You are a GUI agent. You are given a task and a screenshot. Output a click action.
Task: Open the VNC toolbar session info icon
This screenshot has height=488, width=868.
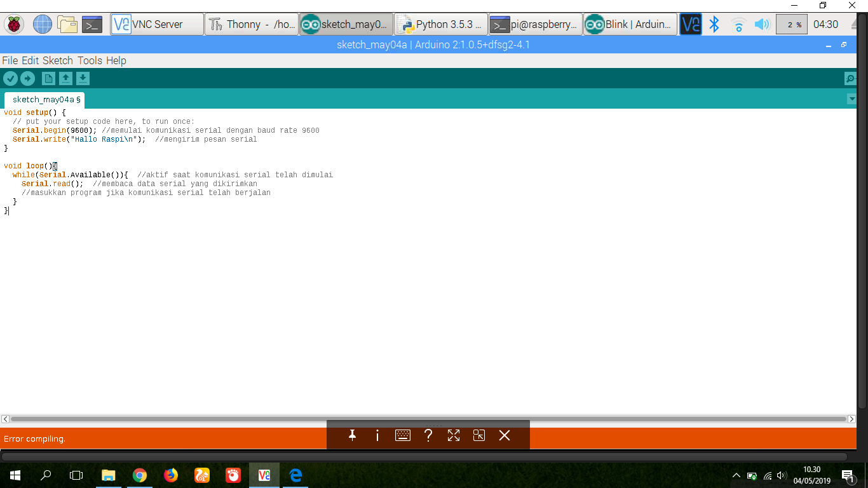[377, 436]
